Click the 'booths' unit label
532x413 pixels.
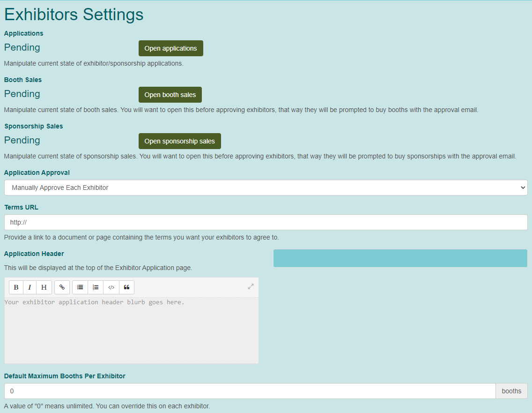coord(511,391)
